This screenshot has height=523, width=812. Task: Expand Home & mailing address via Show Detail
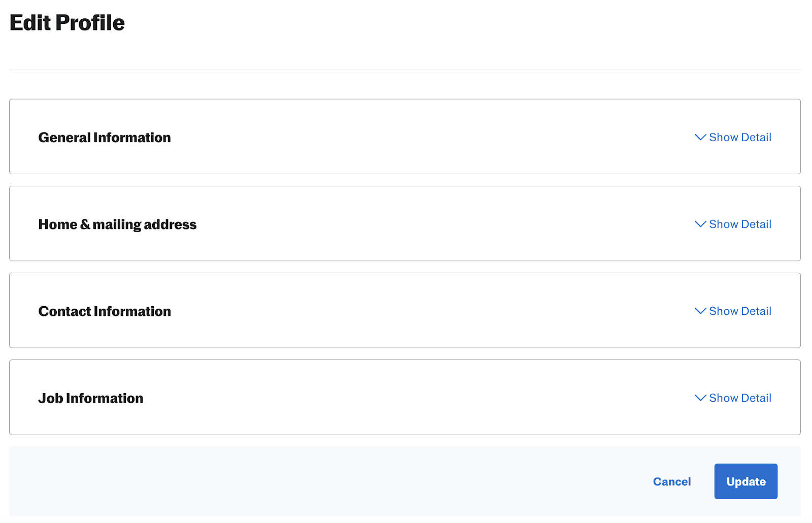tap(740, 224)
